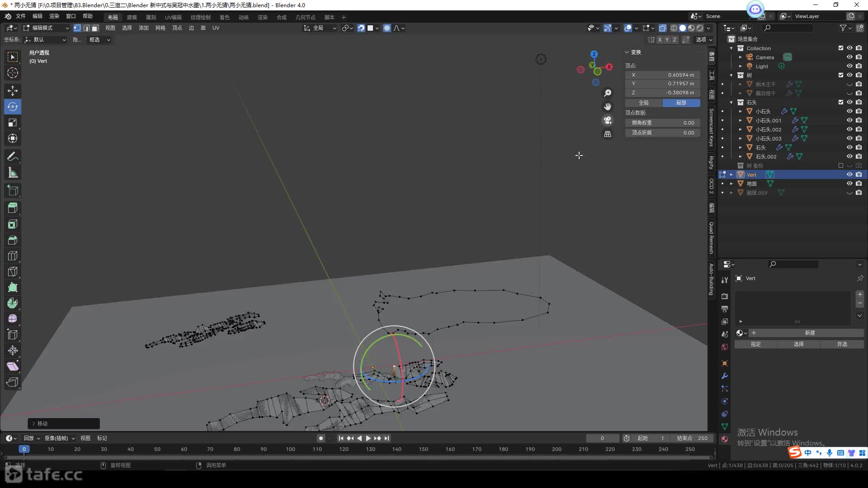Select the Annotate tool
868x488 pixels.
pyautogui.click(x=13, y=156)
